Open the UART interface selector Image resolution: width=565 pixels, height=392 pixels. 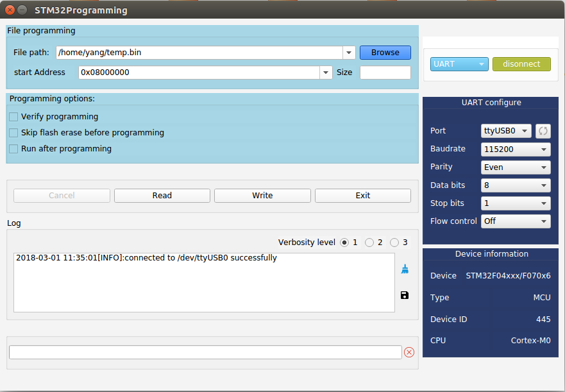[459, 64]
